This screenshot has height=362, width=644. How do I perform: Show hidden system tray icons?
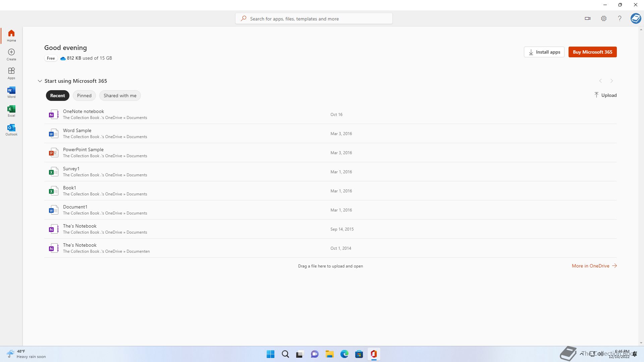click(581, 354)
